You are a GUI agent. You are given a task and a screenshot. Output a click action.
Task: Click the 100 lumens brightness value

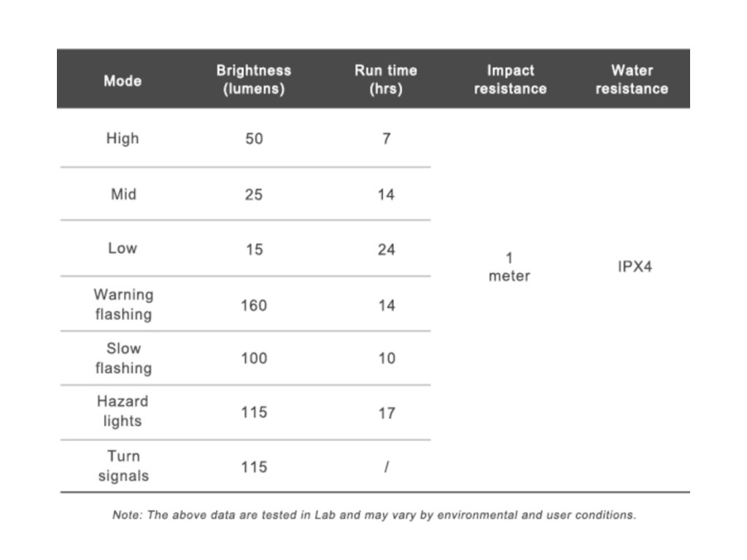(x=254, y=359)
